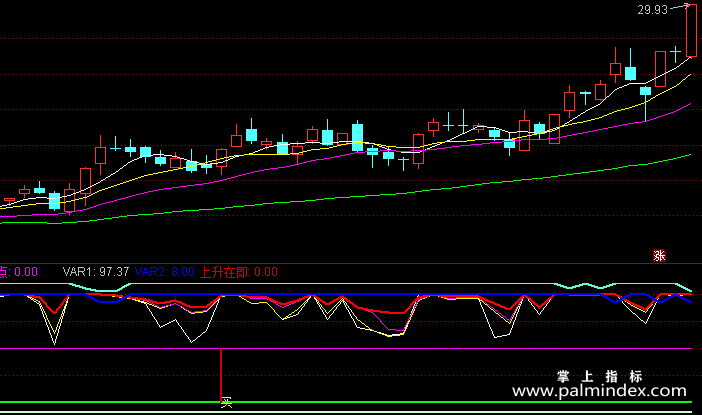This screenshot has width=702, height=415.
Task: Click the VAR1: 97.37 indicator value
Action: (96, 272)
